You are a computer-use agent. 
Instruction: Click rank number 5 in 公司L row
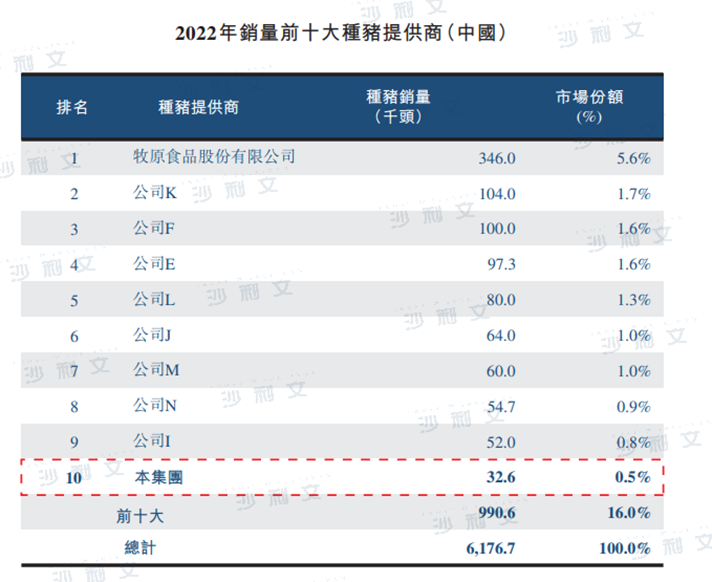pyautogui.click(x=74, y=301)
